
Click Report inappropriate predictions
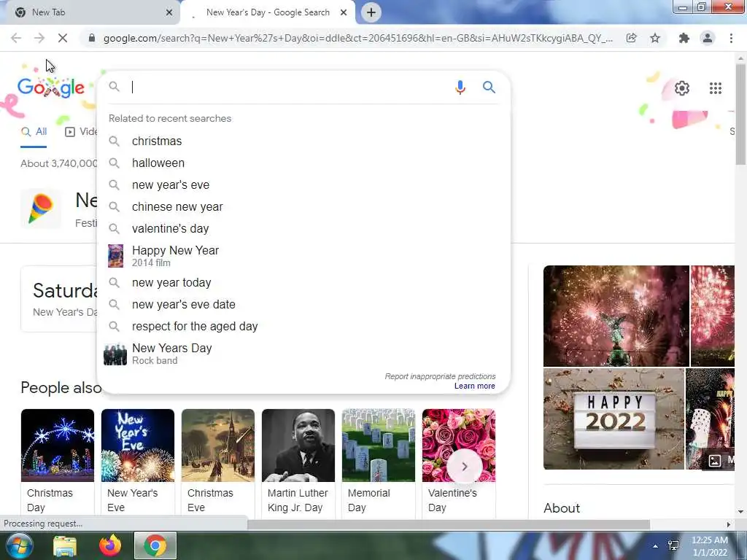pos(440,376)
